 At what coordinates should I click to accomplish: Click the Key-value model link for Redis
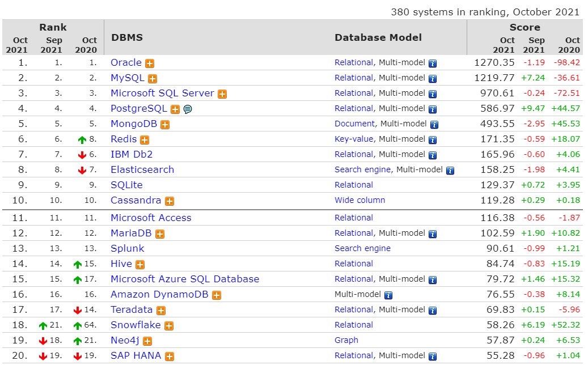click(354, 139)
